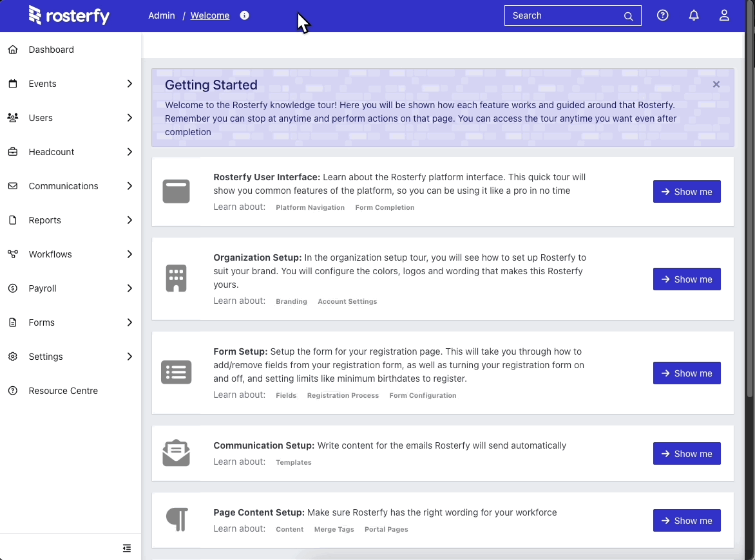Image resolution: width=755 pixels, height=560 pixels.
Task: Click the Merge Tags tag
Action: tap(334, 529)
